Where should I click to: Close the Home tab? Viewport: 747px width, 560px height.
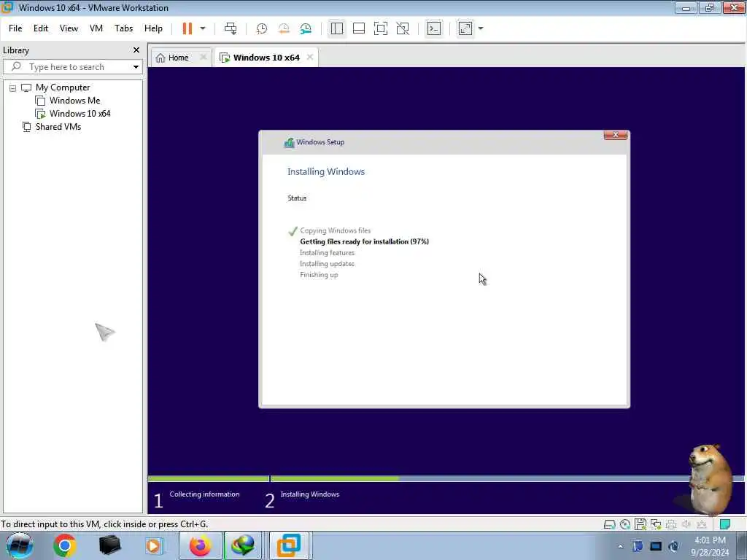point(204,57)
